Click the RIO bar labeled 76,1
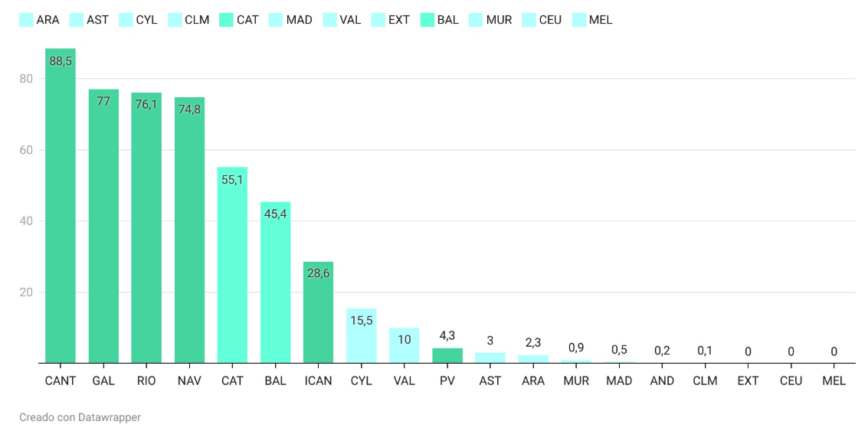 click(146, 228)
